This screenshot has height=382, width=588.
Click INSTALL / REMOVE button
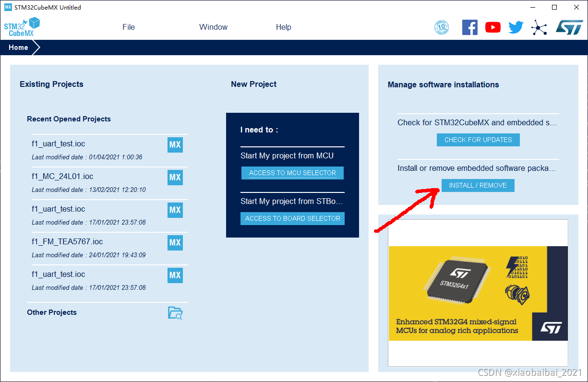pyautogui.click(x=478, y=185)
